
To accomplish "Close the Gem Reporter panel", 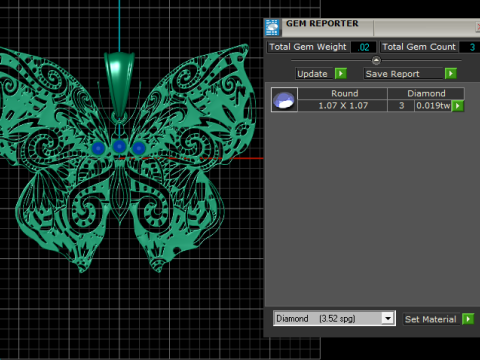I will tap(478, 27).
